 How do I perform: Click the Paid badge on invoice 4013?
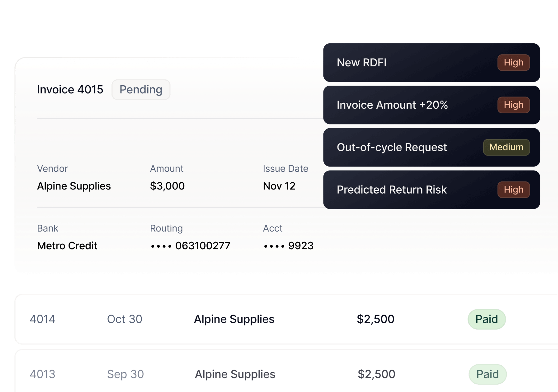click(x=488, y=374)
